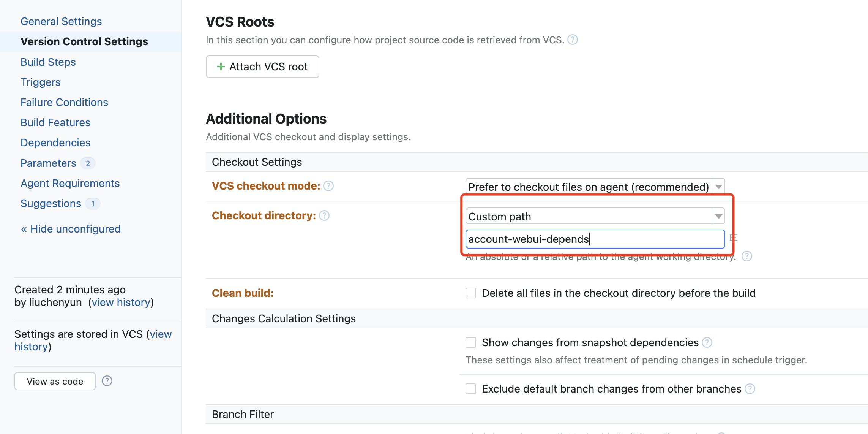Collapse sidebar with Hide unconfigured link
Screen dimensions: 868x434
[71, 229]
